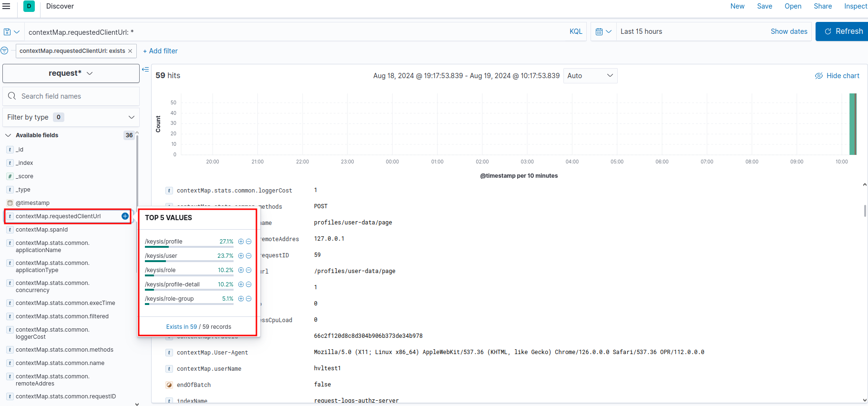Click the Add filter link
The image size is (868, 406).
tap(160, 51)
